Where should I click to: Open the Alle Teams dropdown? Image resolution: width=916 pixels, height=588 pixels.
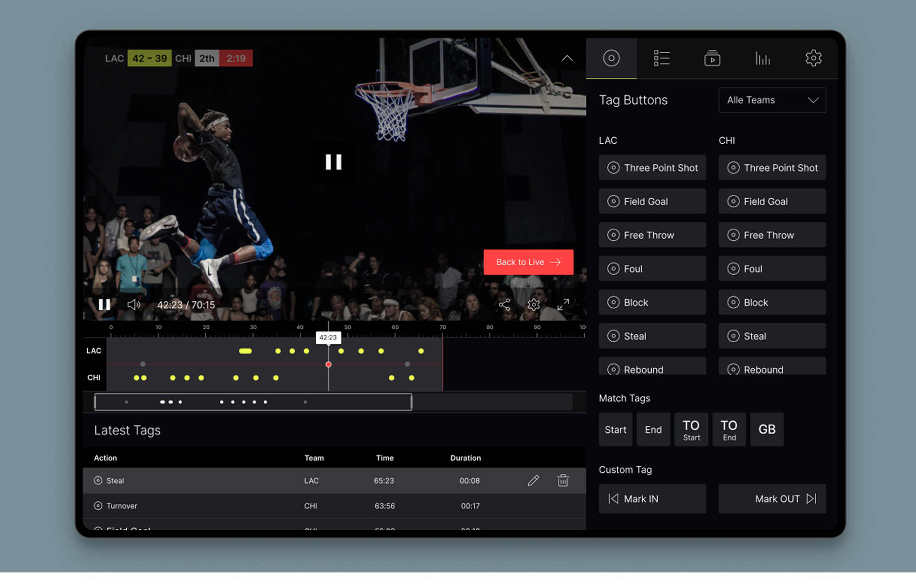[x=772, y=100]
